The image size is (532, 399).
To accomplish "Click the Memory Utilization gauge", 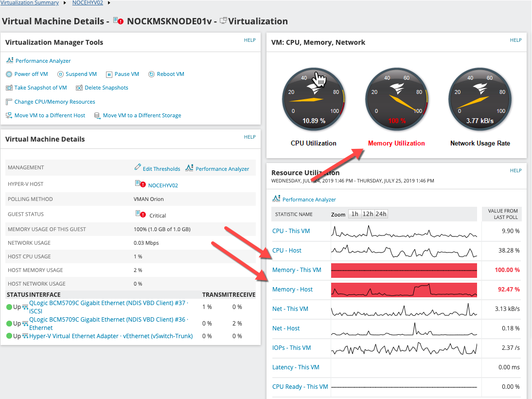I will [397, 99].
